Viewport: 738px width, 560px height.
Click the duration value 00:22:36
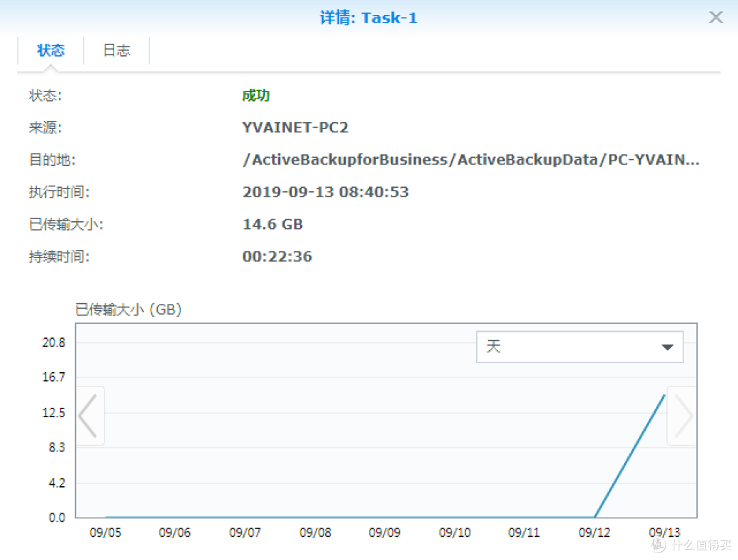[277, 257]
